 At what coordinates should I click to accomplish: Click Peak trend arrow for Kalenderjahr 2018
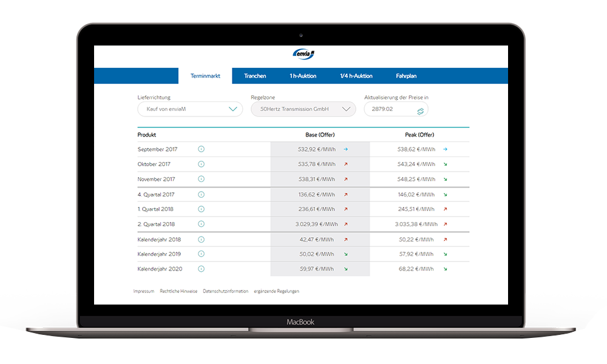[445, 240]
